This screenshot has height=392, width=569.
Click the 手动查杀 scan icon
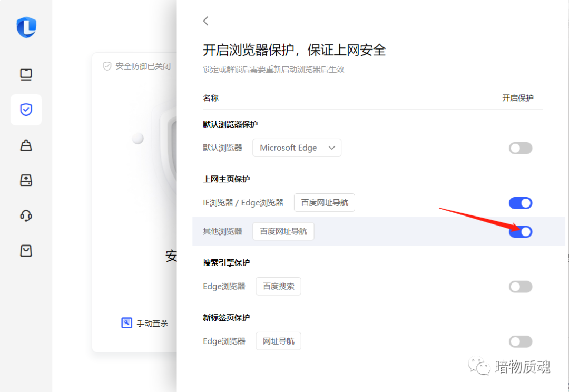[x=126, y=322]
